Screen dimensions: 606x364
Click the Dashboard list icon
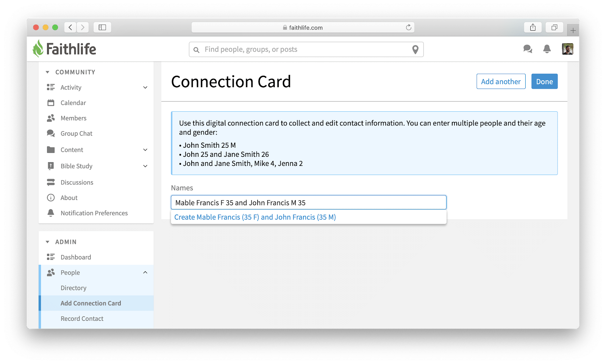point(51,257)
